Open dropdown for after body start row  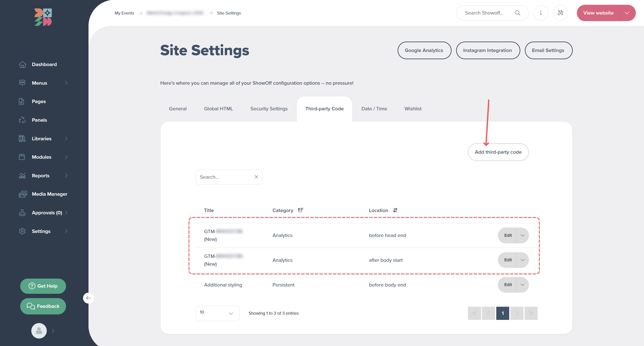[x=523, y=260]
